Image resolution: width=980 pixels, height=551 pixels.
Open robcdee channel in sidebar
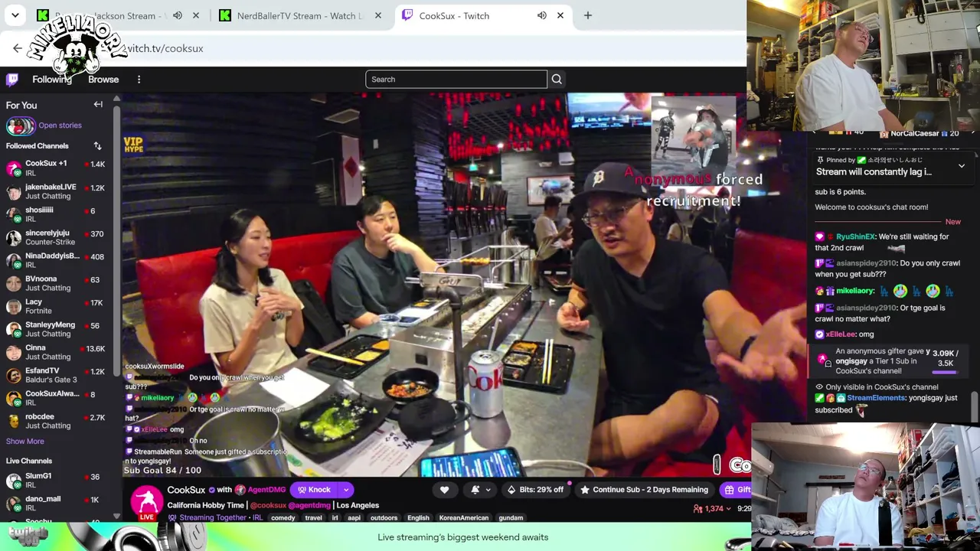tap(57, 421)
